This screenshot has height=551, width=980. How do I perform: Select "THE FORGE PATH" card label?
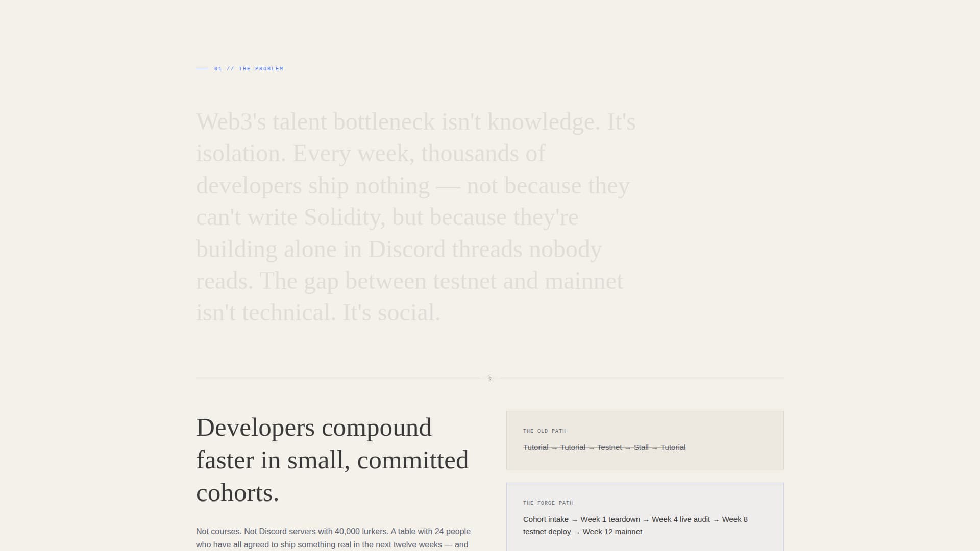tap(548, 503)
